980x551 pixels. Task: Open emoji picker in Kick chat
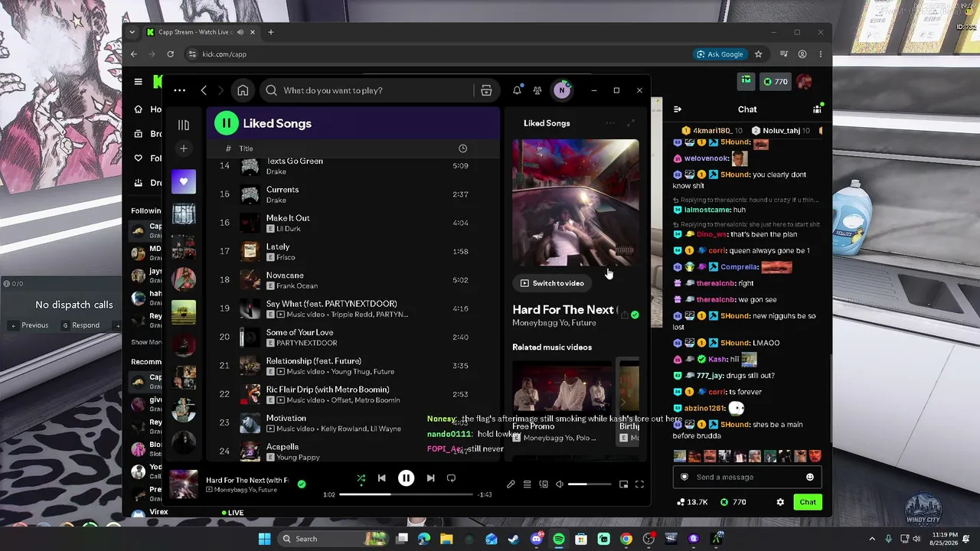pos(810,477)
